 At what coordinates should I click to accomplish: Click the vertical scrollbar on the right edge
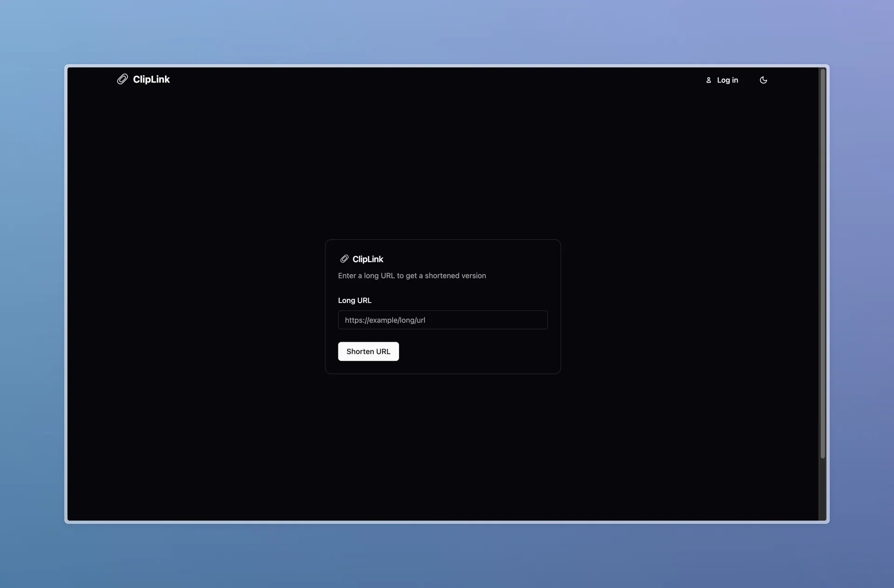tap(822, 261)
